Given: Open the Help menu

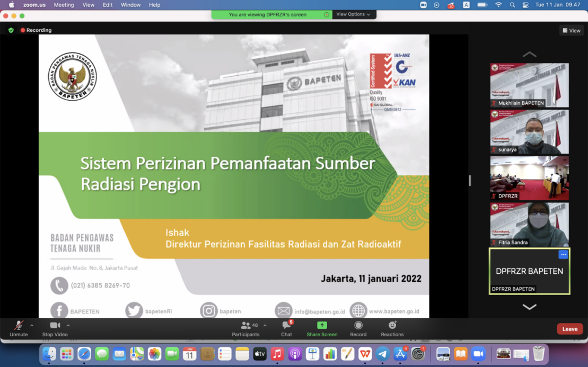Looking at the screenshot, I should [x=154, y=5].
